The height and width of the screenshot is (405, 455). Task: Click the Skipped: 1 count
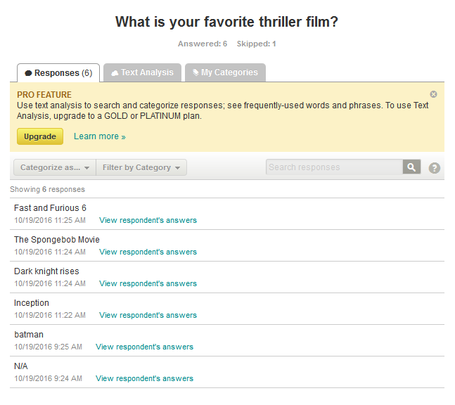coord(256,44)
